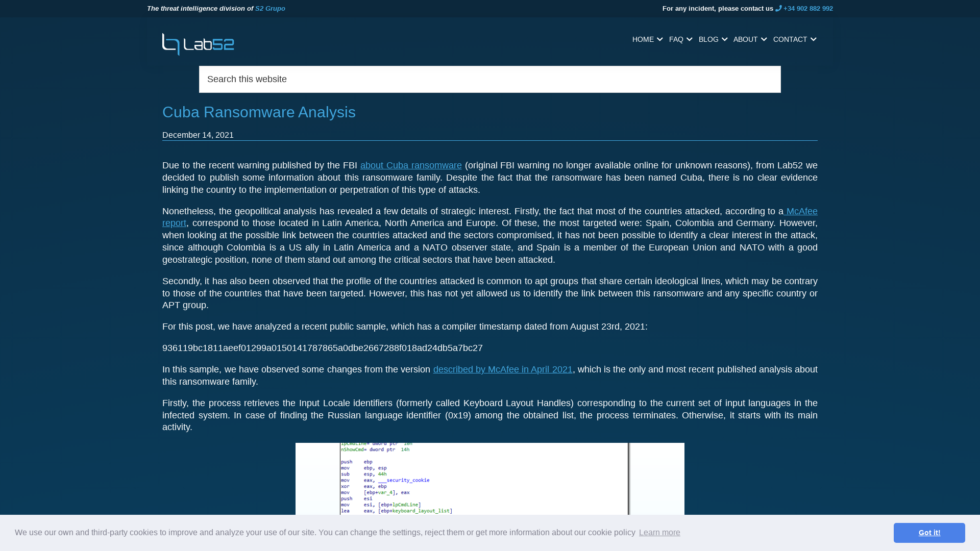The height and width of the screenshot is (551, 980).
Task: Click the phone icon beside the number
Action: [778, 8]
